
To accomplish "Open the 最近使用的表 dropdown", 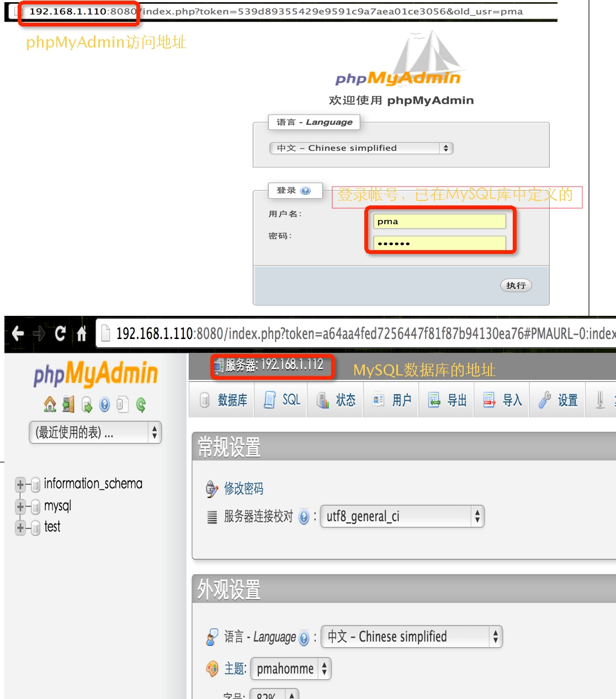I will [95, 432].
